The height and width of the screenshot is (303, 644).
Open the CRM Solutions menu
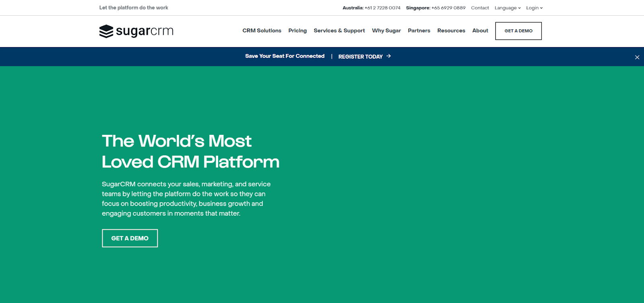tap(262, 31)
